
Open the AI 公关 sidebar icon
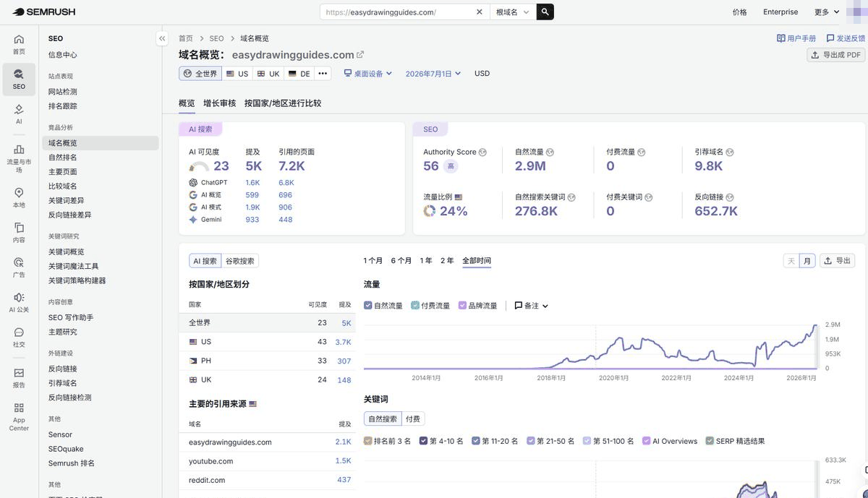pyautogui.click(x=19, y=302)
